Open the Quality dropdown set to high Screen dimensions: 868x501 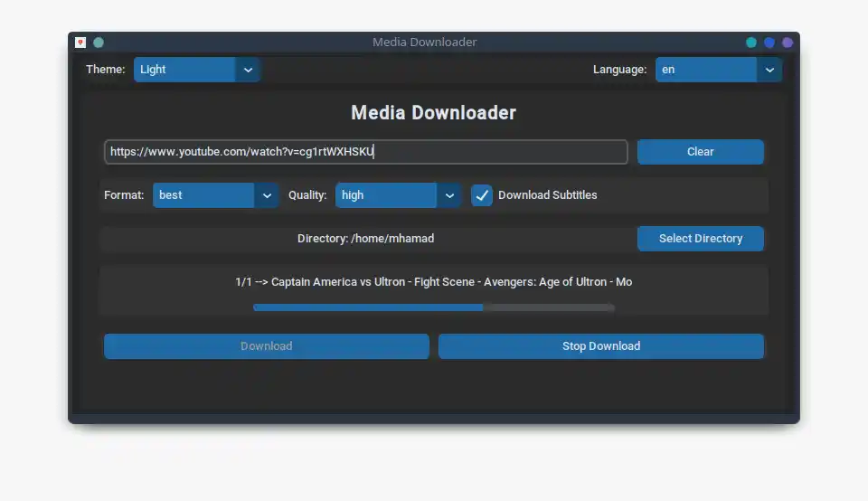[x=398, y=195]
